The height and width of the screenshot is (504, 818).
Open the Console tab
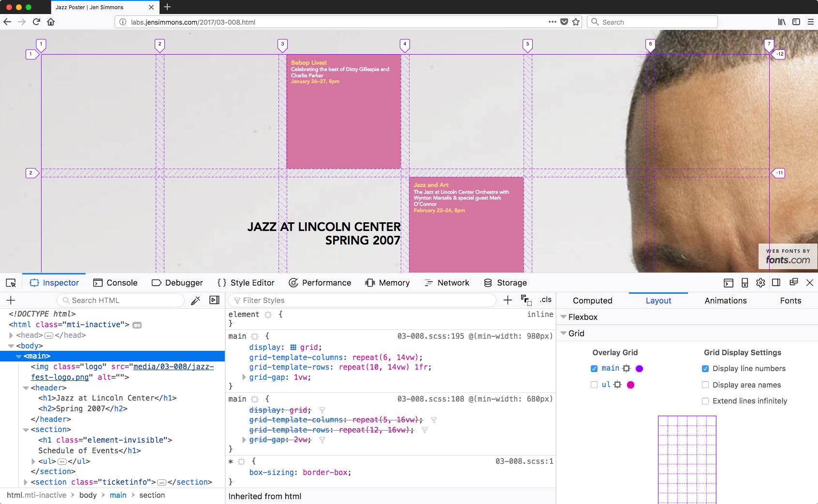click(x=115, y=283)
